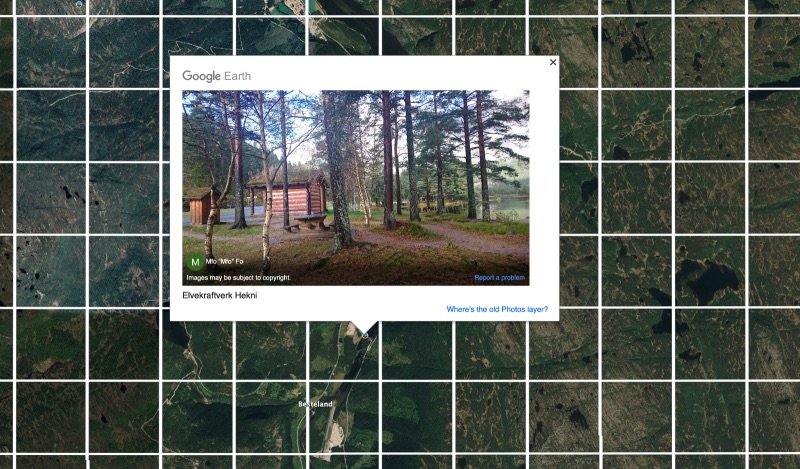Click the blue photo marker near top-left map edge

(79, 3)
